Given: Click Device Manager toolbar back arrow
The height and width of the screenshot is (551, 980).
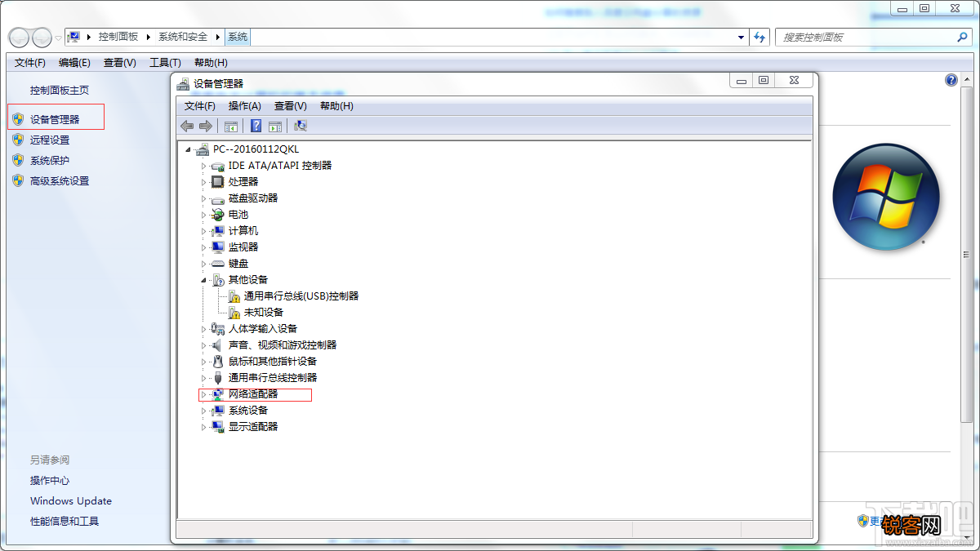Looking at the screenshot, I should [187, 126].
